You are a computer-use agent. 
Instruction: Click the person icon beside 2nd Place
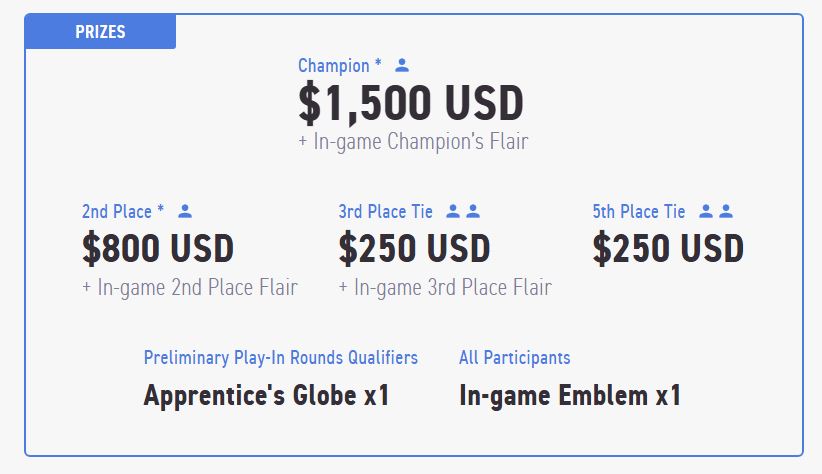pyautogui.click(x=185, y=211)
